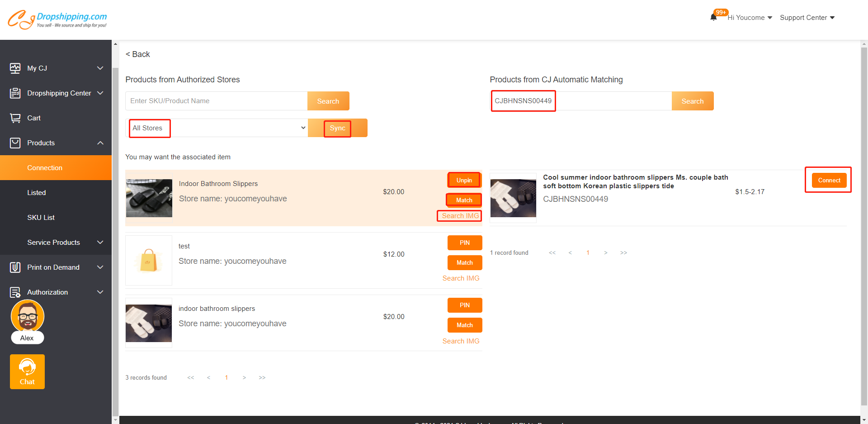Open SKU List menu item
This screenshot has height=424, width=868.
click(x=41, y=218)
